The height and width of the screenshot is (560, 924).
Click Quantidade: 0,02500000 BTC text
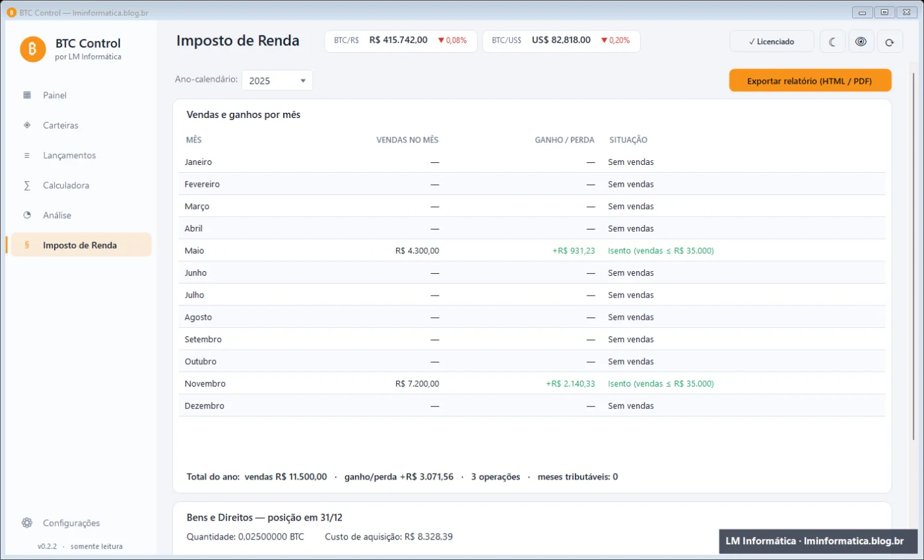246,537
